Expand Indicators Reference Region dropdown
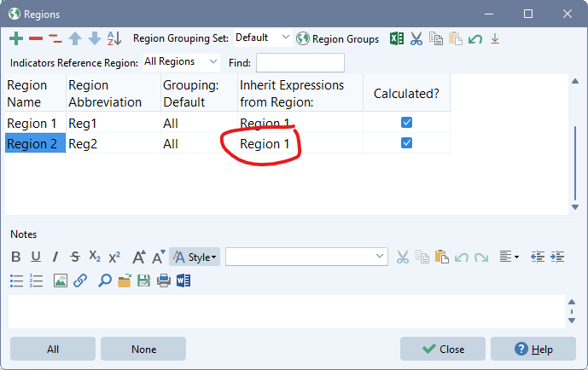Viewport: 588px width, 370px height. coord(180,62)
